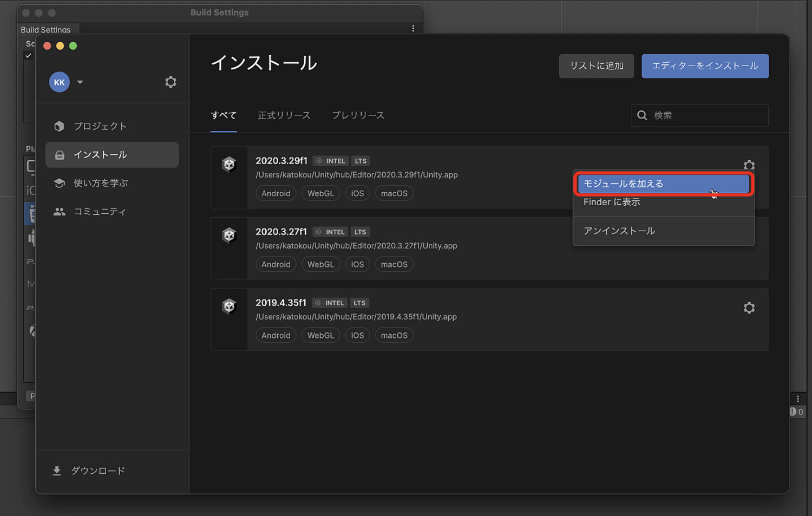Click Android tag of 2020.3.27f1
Screen dimensions: 812x516
276,264
